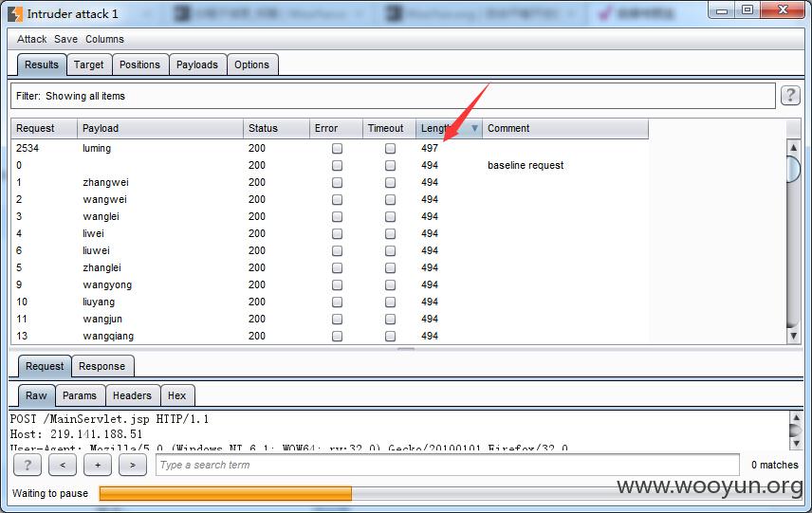Show the Response tab
812x513 pixels.
[102, 366]
